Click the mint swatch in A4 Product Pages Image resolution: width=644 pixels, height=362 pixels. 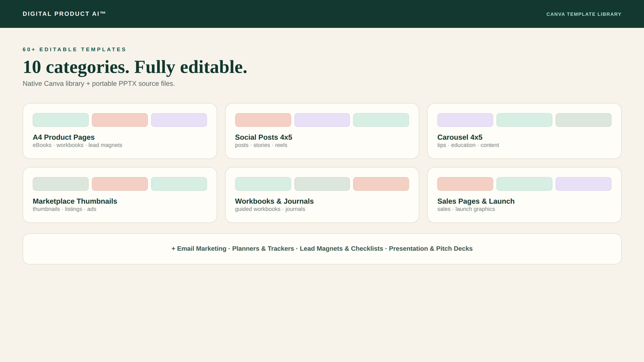(x=61, y=120)
